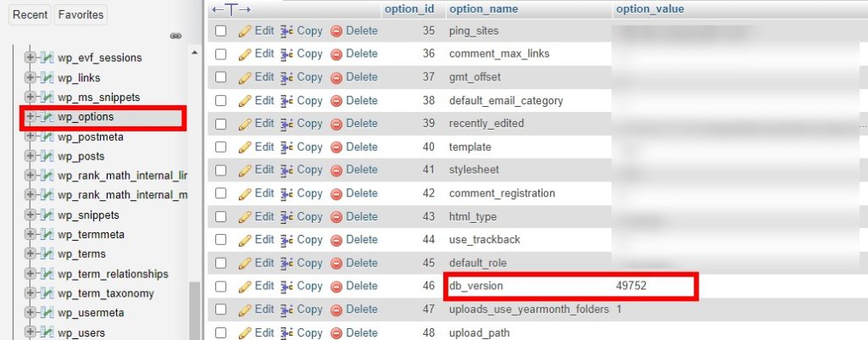The height and width of the screenshot is (340, 868).
Task: Open wp_rank_math_internal_links table in tree
Action: point(122,176)
